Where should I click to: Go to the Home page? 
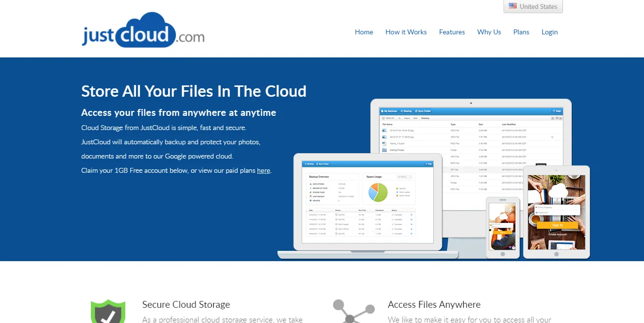point(364,32)
